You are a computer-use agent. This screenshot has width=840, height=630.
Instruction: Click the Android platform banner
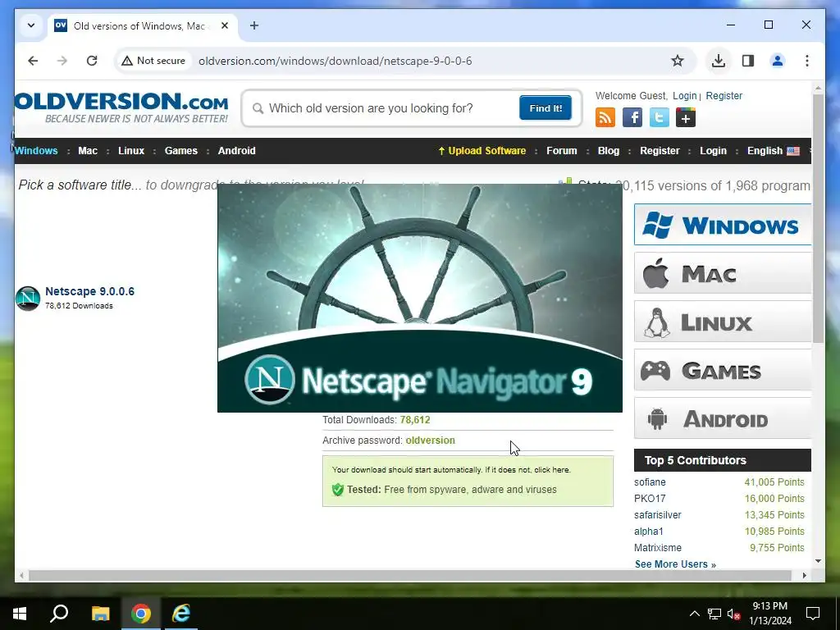coord(723,418)
